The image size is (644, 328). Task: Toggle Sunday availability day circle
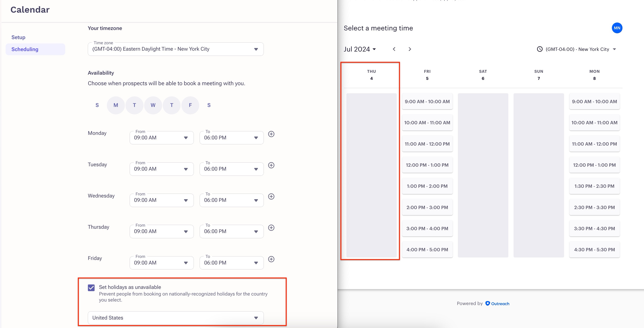(x=97, y=105)
